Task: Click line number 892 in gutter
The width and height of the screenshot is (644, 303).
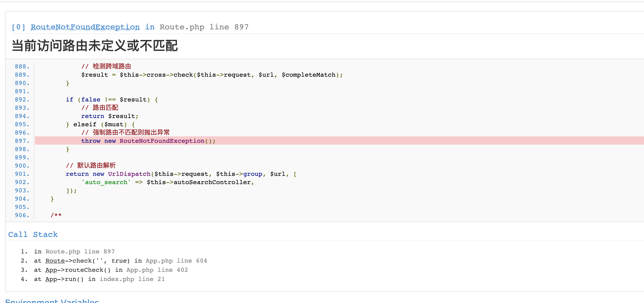Action: [22, 99]
